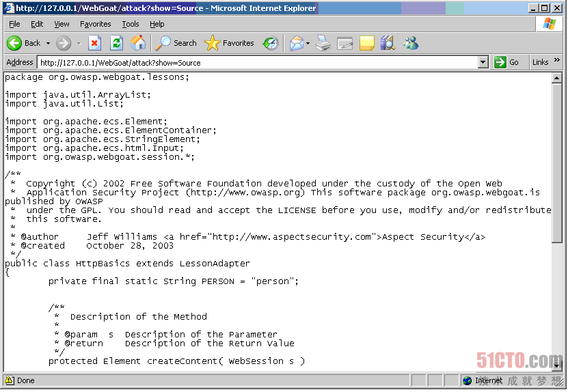This screenshot has height=392, width=568.
Task: Open the Mail envelope icon
Action: tap(297, 44)
